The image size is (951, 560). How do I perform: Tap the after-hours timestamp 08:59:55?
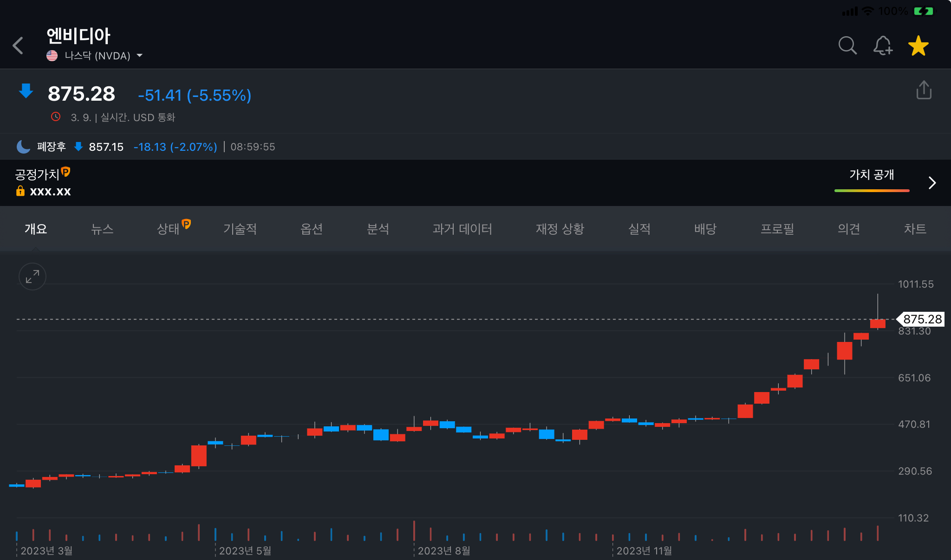click(x=253, y=147)
